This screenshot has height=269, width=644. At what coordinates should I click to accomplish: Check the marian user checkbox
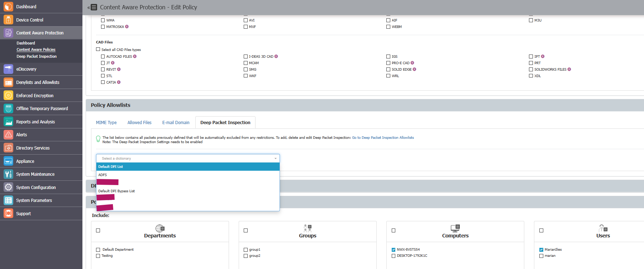(541, 256)
